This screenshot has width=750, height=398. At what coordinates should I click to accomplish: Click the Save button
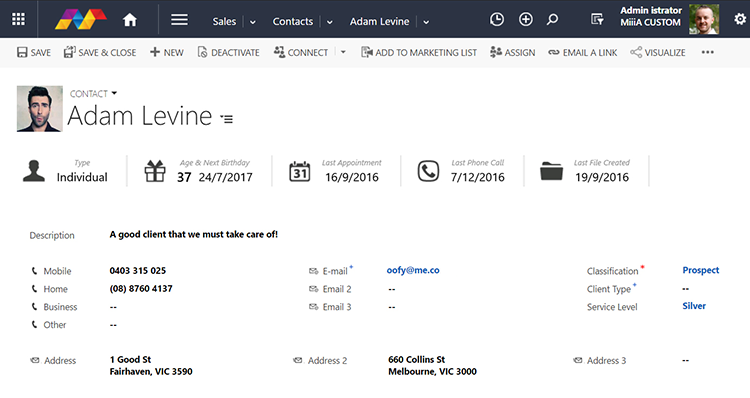(33, 52)
